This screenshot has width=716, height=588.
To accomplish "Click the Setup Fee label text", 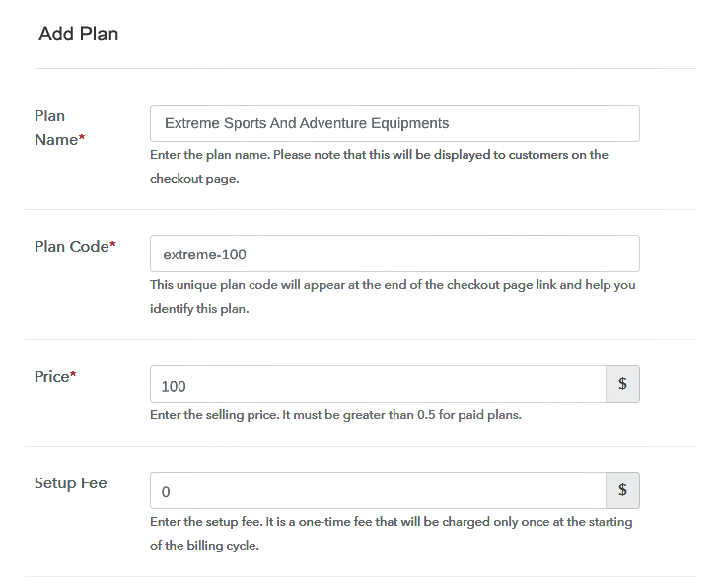I will click(71, 482).
